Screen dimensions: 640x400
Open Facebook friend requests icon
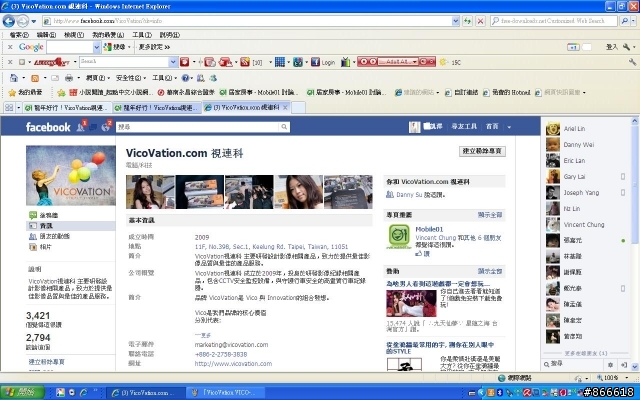point(81,127)
